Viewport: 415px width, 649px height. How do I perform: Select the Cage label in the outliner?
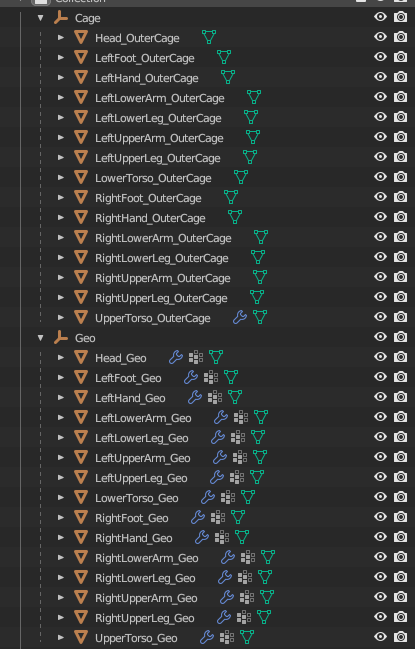(x=87, y=18)
